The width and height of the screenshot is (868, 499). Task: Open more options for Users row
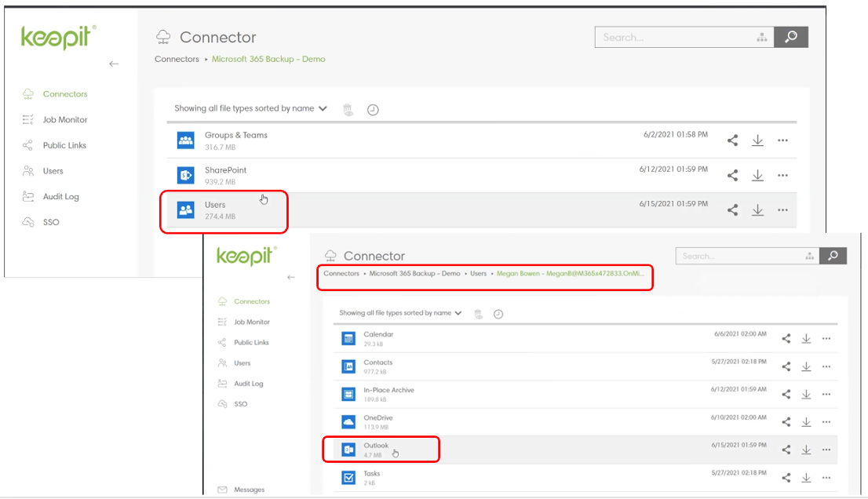tap(782, 210)
